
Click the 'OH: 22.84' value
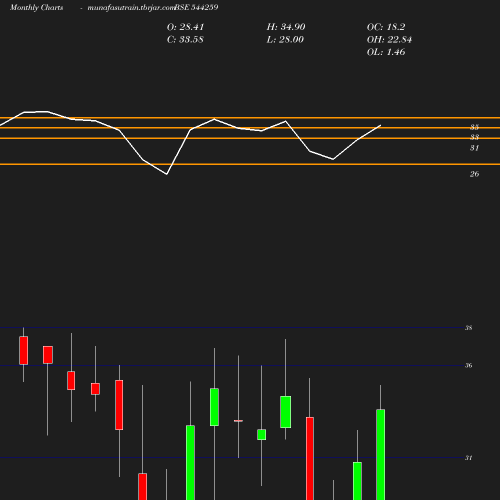tap(389, 40)
